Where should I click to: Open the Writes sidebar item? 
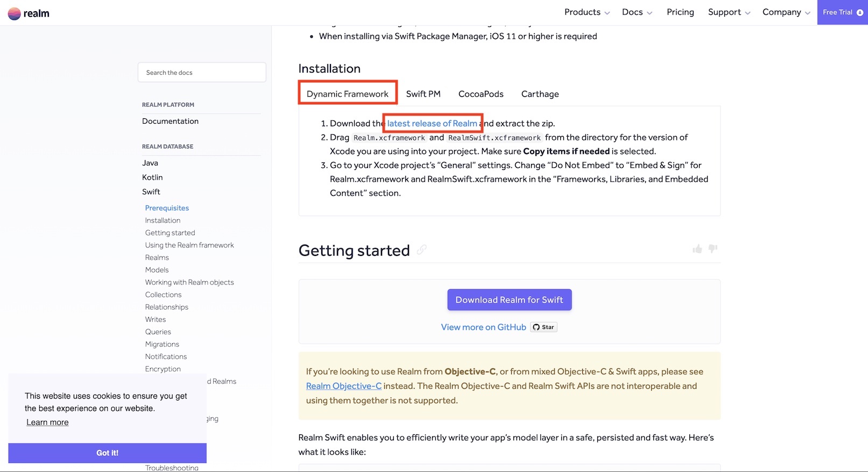(156, 319)
